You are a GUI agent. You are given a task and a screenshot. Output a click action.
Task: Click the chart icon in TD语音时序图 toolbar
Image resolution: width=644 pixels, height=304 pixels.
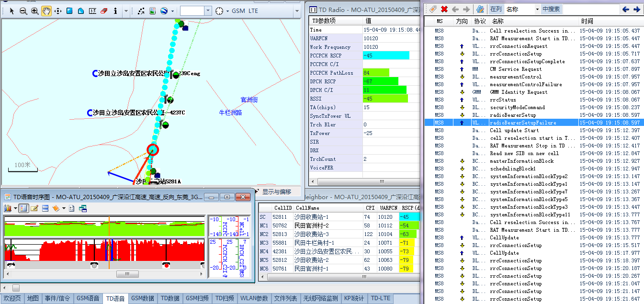click(x=8, y=208)
